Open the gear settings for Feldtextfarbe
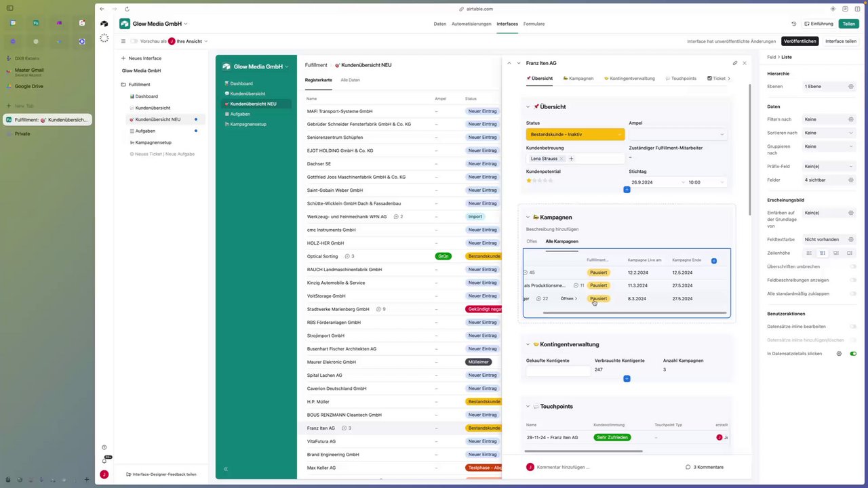This screenshot has height=488, width=868. click(x=851, y=239)
